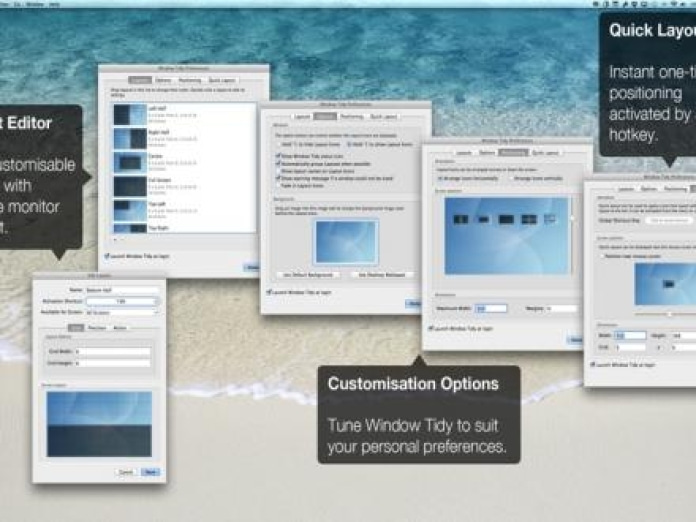Select Grid tab in the Edit Layout dialog

click(x=76, y=328)
